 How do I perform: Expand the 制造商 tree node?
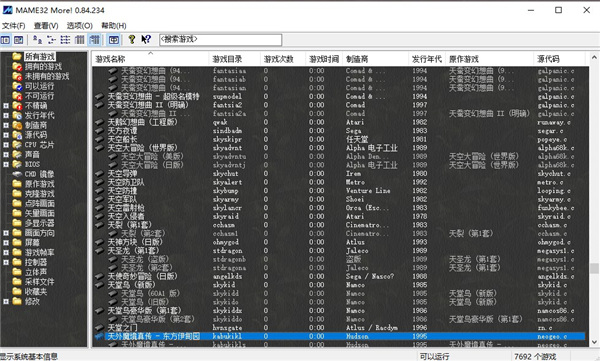click(6, 125)
